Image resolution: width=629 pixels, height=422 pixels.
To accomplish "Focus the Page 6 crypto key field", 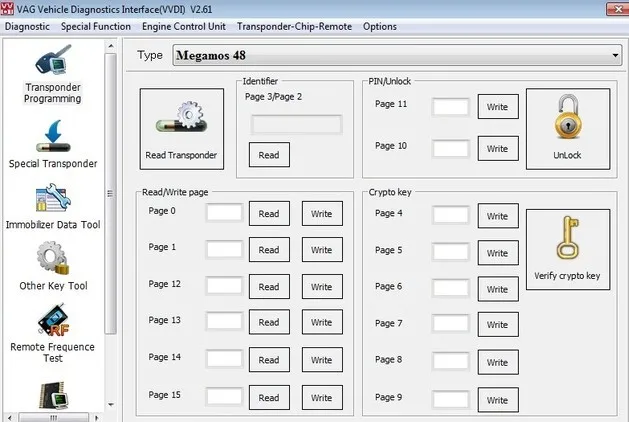I will click(x=451, y=288).
